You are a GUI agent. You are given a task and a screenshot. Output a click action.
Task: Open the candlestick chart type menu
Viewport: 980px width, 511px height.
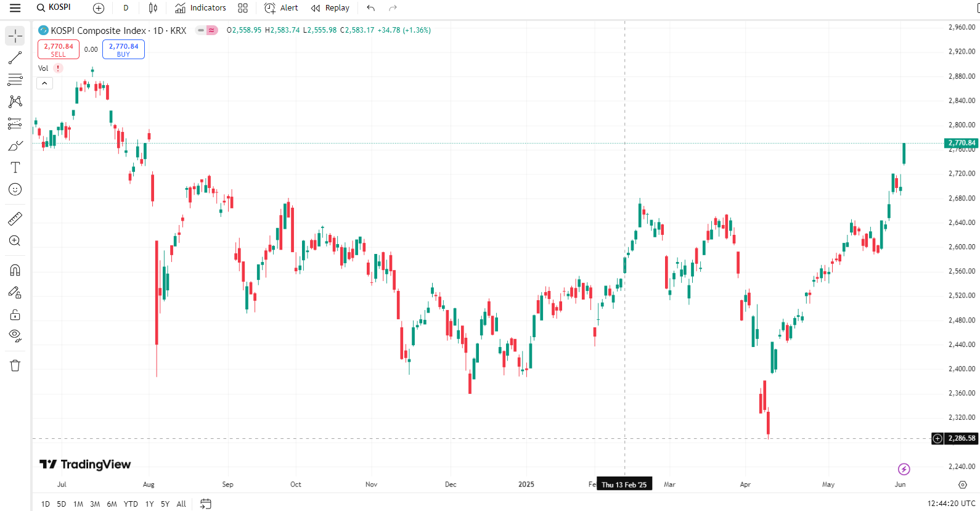153,8
